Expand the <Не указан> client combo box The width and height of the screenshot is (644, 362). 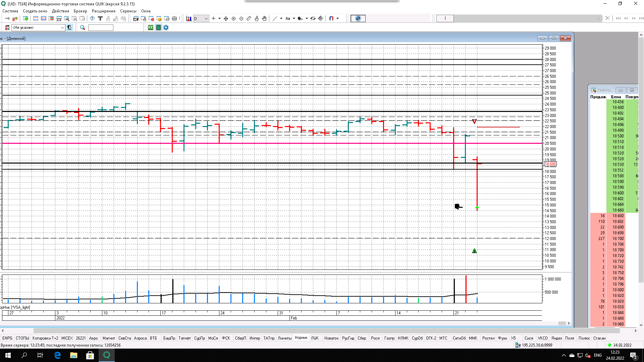[x=62, y=28]
